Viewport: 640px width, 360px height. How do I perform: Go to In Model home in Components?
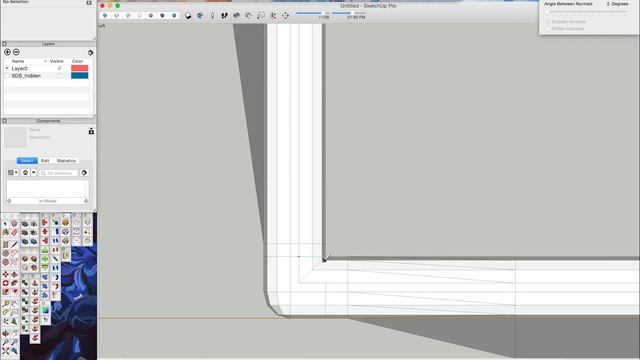coord(25,173)
